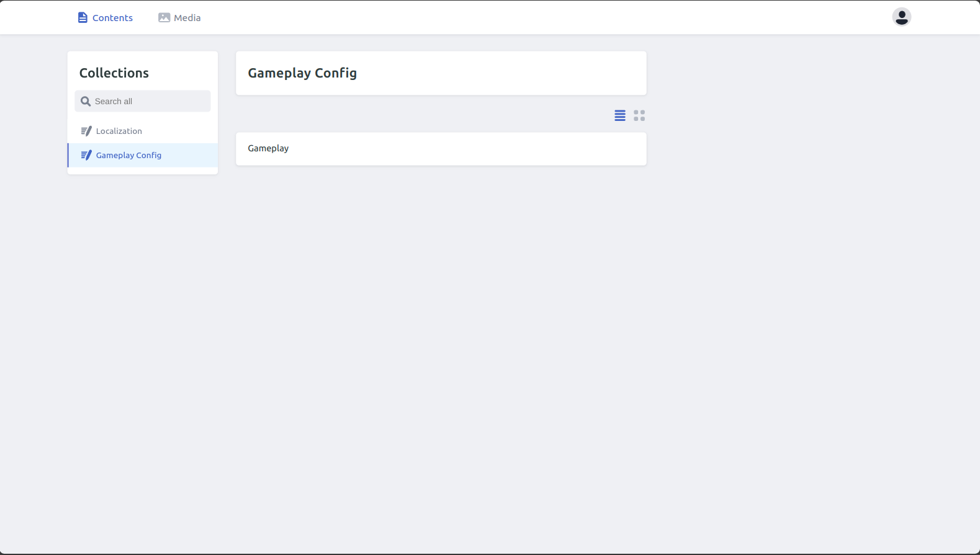
Task: Click the magnifier icon in search box
Action: [86, 101]
